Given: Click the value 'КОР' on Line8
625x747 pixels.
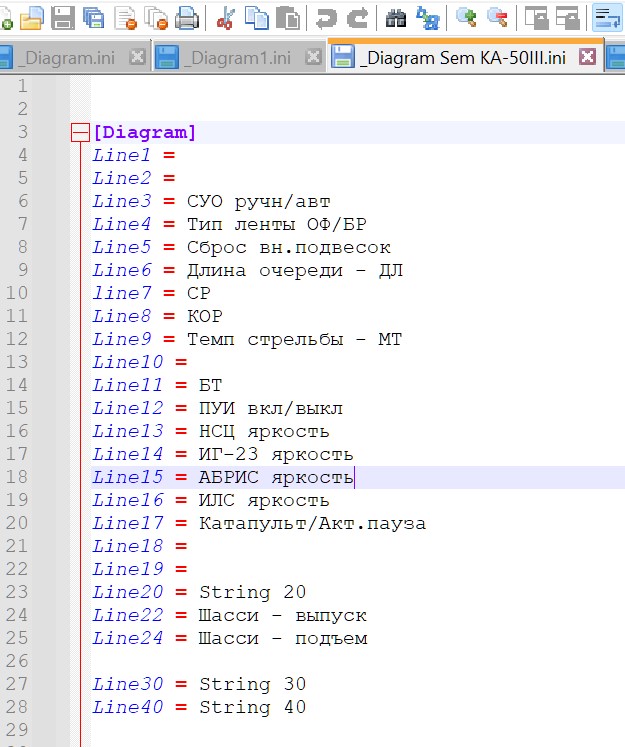Looking at the screenshot, I should 205,316.
